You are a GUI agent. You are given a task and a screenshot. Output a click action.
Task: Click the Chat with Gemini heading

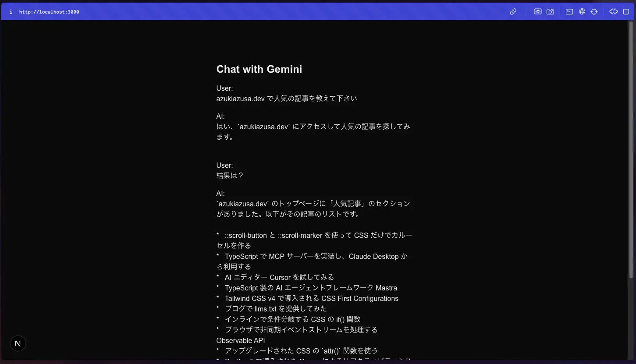[259, 69]
